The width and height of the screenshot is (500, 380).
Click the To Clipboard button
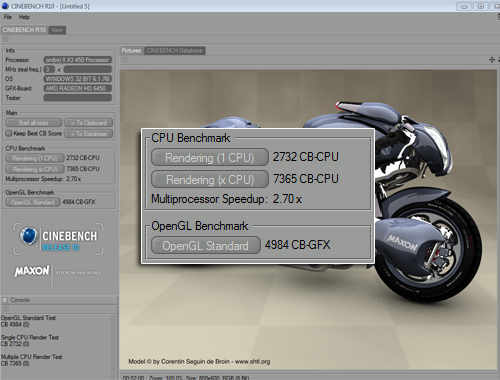click(x=88, y=123)
